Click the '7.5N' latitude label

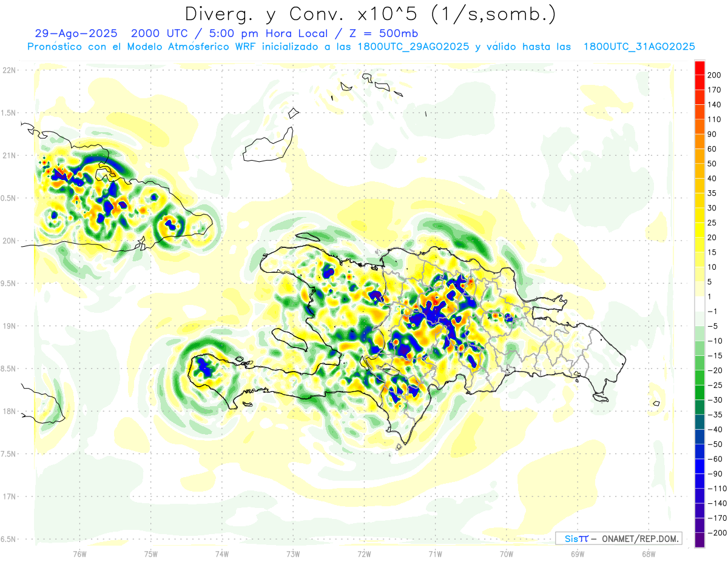(x=9, y=453)
